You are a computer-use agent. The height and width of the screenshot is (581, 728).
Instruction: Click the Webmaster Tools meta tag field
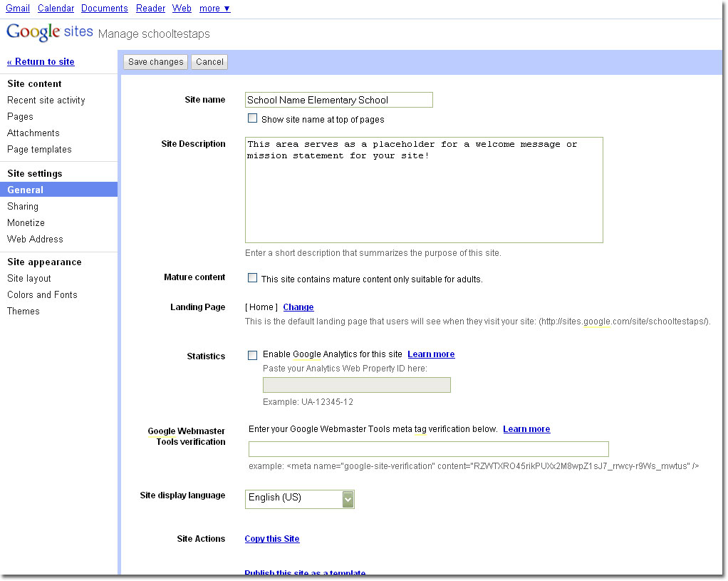coord(429,449)
